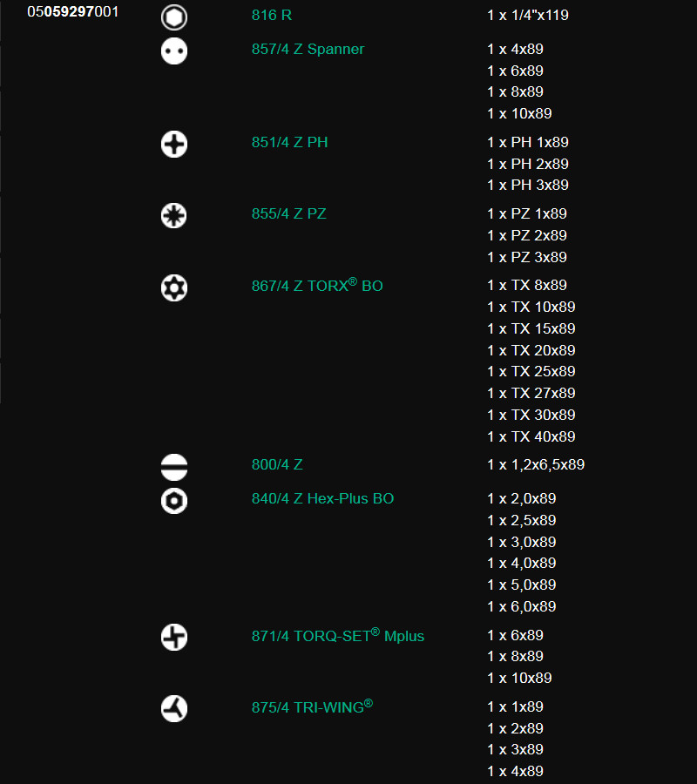
Task: Click the hexagon drive icon for 816 R
Action: tap(174, 17)
